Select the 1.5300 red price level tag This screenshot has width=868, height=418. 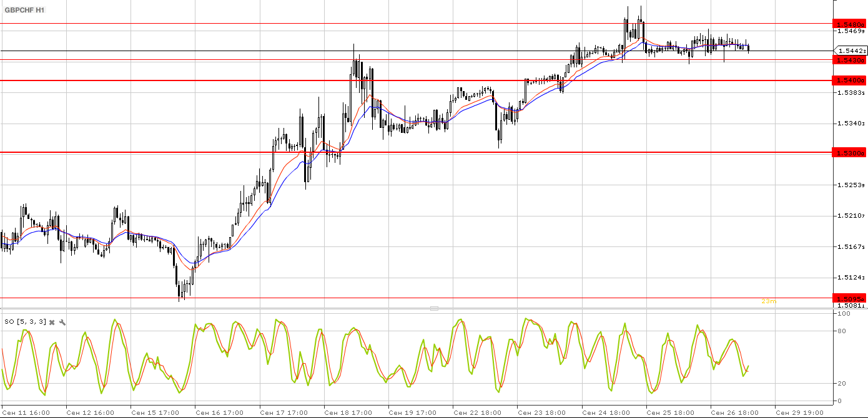click(x=850, y=152)
